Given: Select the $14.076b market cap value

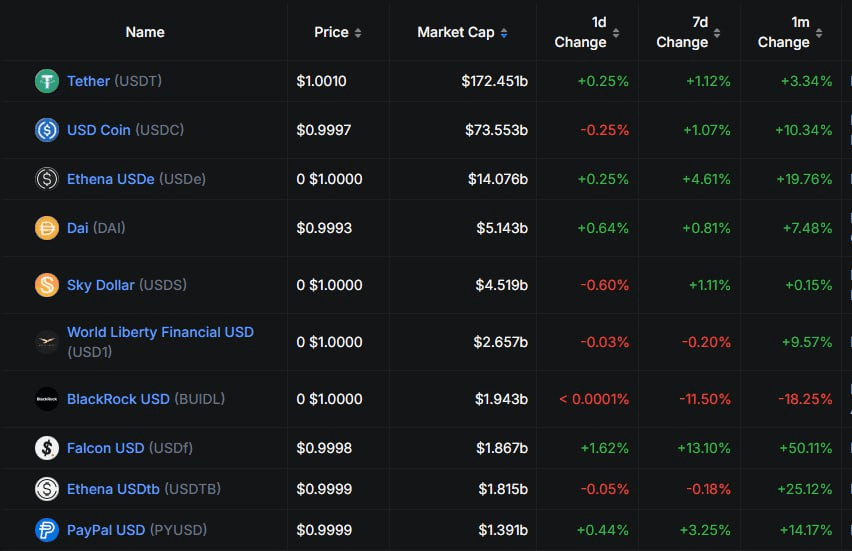Looking at the screenshot, I should point(498,179).
